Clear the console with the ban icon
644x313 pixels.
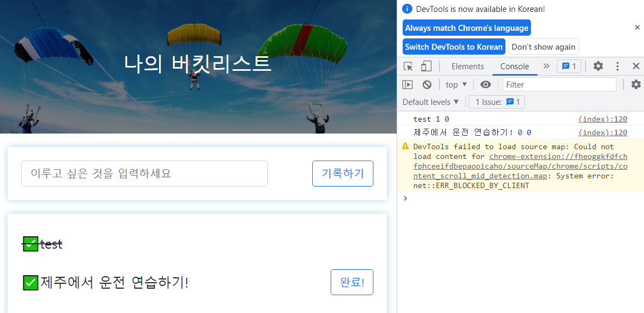[x=427, y=84]
